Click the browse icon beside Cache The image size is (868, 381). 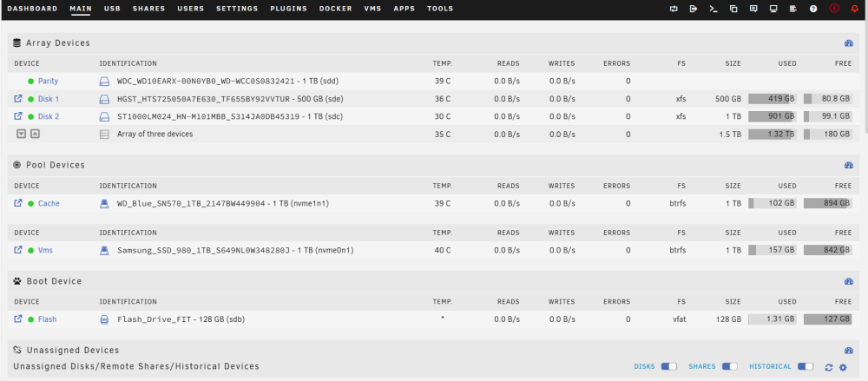pyautogui.click(x=17, y=203)
